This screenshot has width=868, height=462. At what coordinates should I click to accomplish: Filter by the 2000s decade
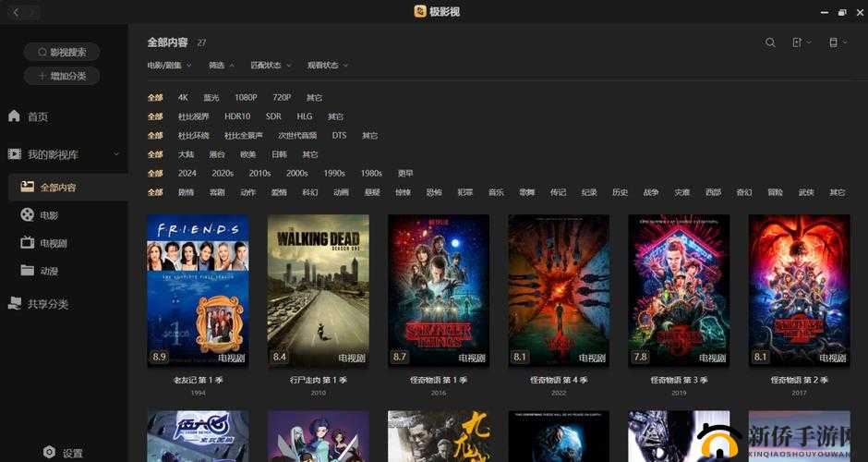[x=296, y=174]
